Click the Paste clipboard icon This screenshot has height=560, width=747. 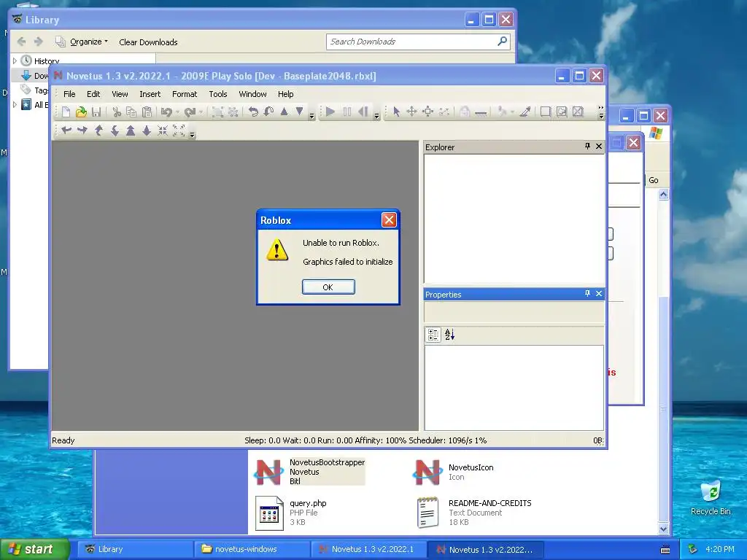coord(147,112)
